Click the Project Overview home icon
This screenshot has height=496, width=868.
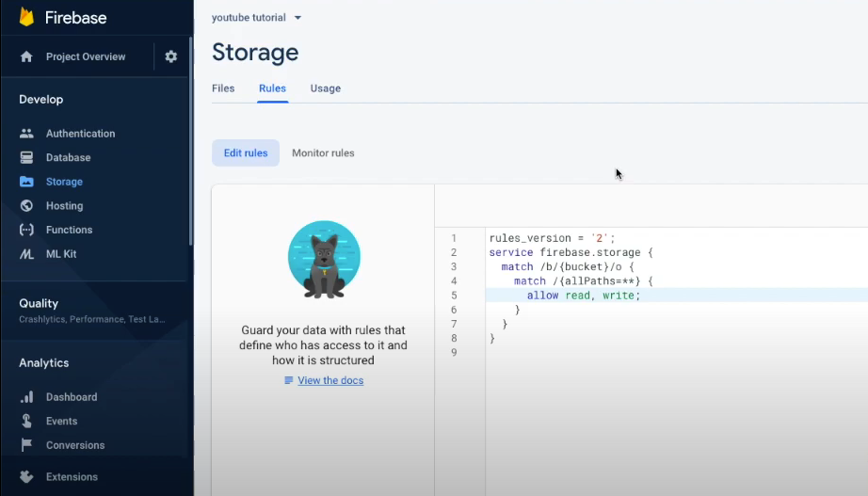[x=26, y=56]
